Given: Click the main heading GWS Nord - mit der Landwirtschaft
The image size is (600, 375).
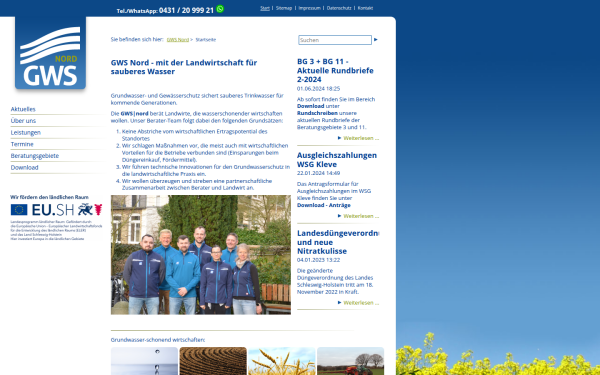Looking at the screenshot, I should pos(184,67).
